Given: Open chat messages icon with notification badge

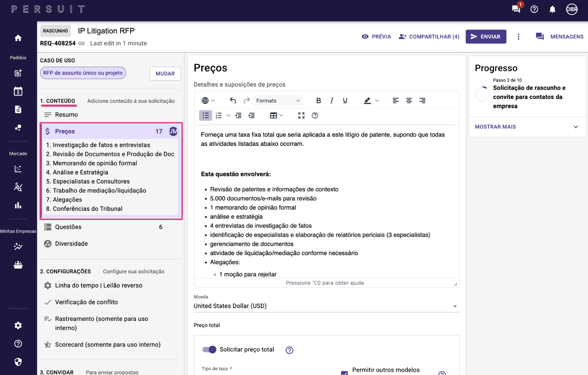Looking at the screenshot, I should (x=516, y=9).
